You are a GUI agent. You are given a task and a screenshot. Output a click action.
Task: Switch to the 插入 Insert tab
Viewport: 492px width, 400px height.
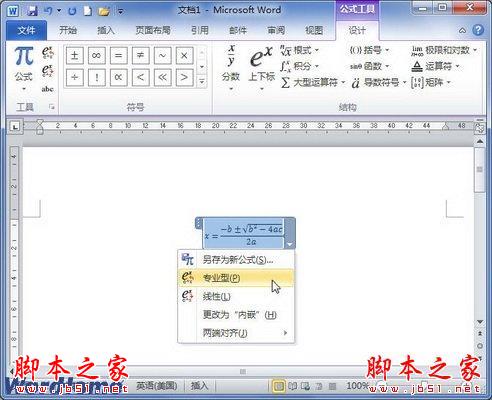click(x=106, y=31)
